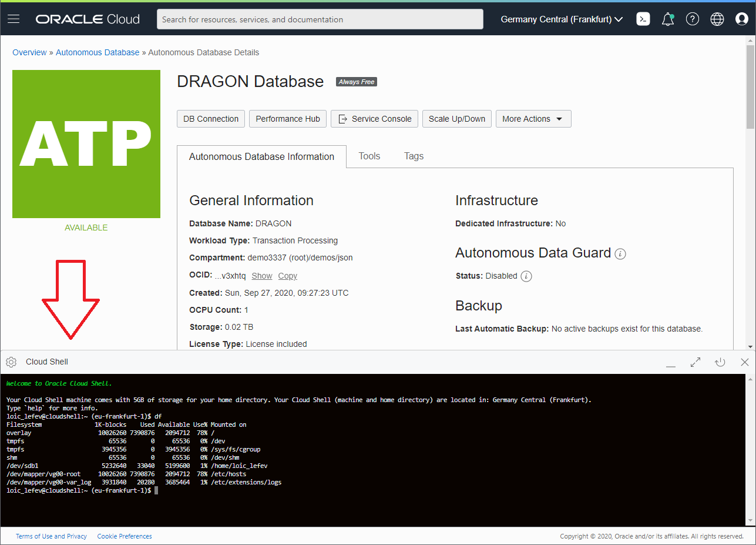Open Cookie Preferences

tap(125, 536)
